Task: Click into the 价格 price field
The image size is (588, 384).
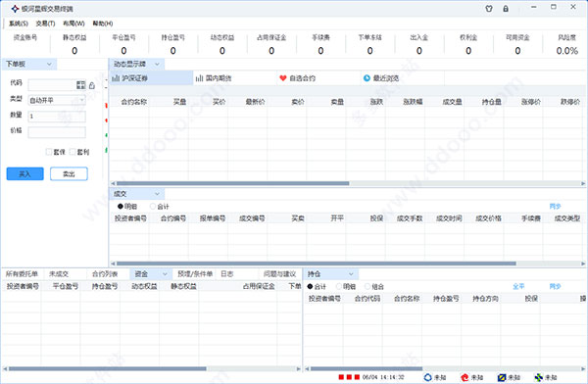Action: 57,132
